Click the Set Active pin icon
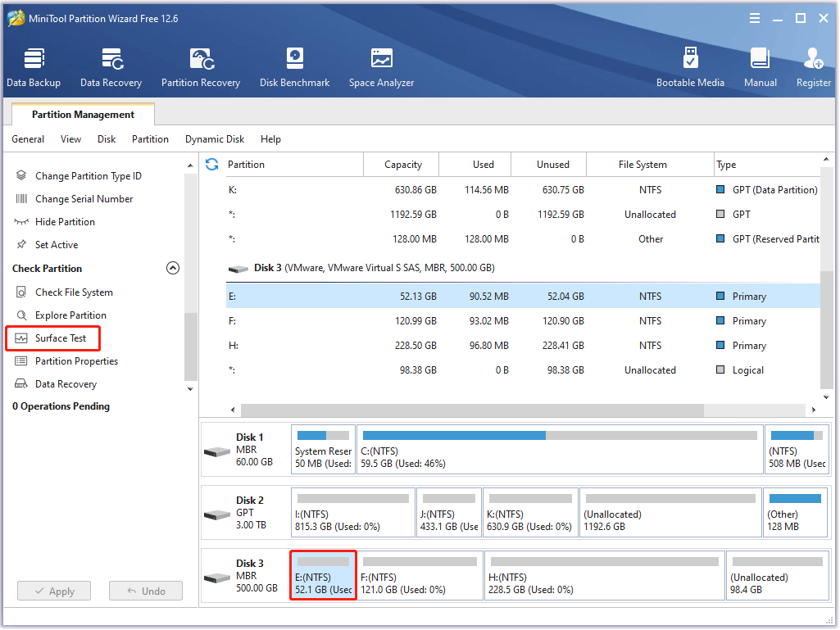The width and height of the screenshot is (840, 630). coord(21,245)
